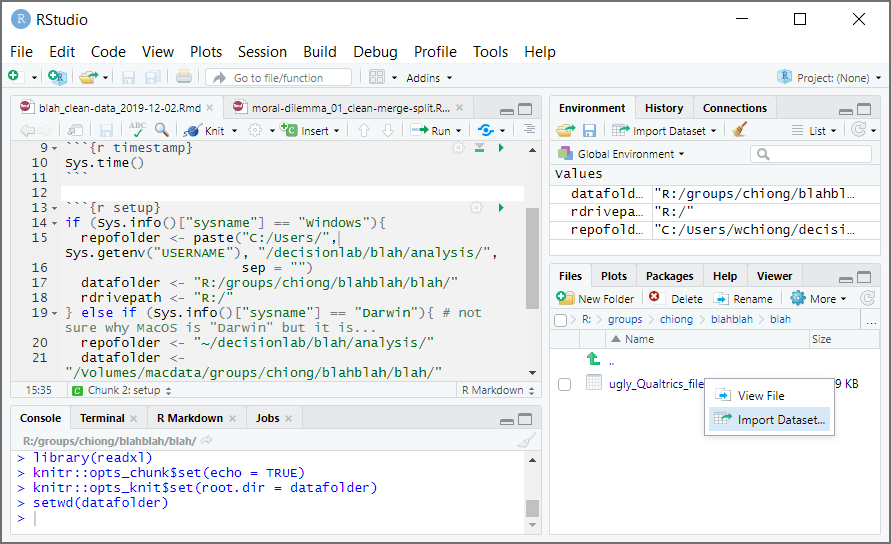
Task: Open the Code menu
Action: pyautogui.click(x=108, y=52)
